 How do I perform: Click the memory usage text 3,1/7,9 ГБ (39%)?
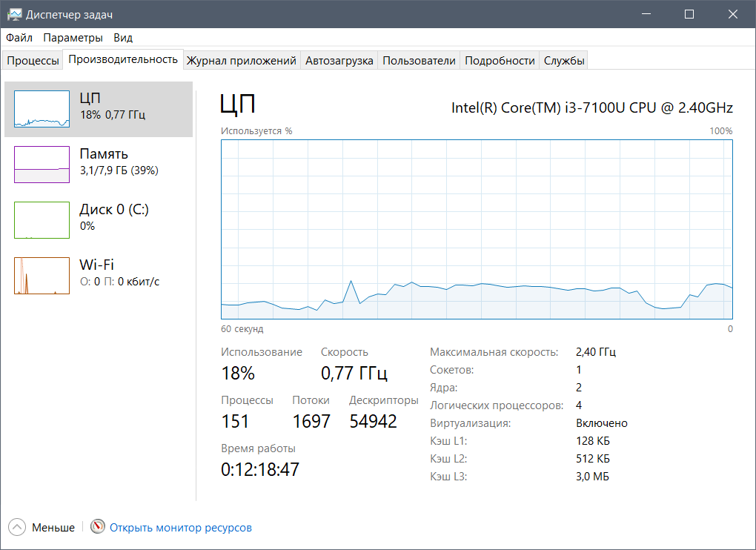(x=119, y=170)
